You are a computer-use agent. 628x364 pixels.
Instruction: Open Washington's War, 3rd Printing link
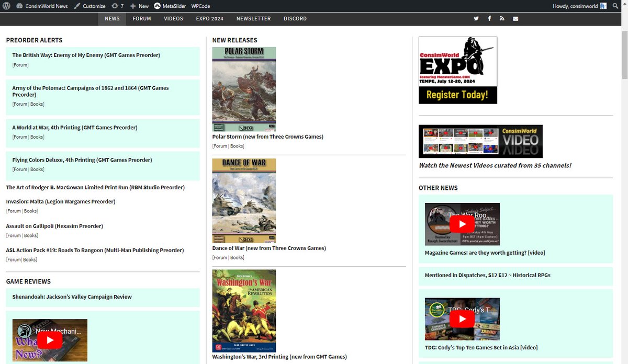[x=279, y=357]
